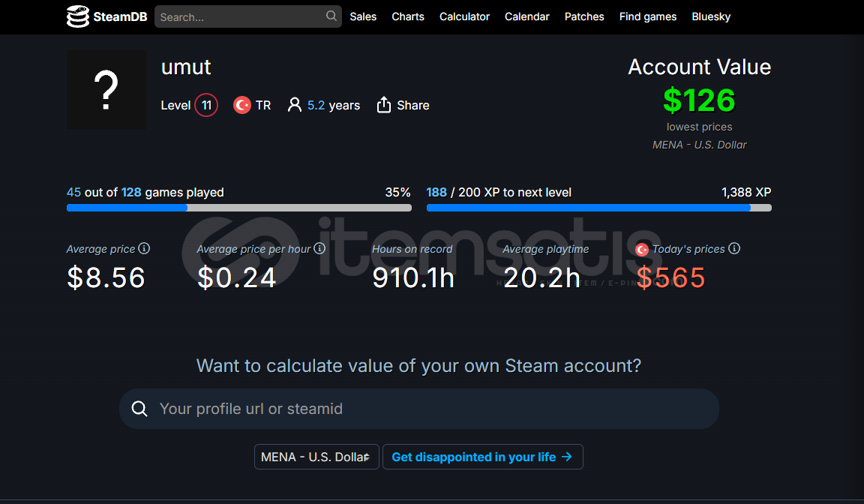Image resolution: width=864 pixels, height=504 pixels.
Task: Open the Sales menu item
Action: pyautogui.click(x=363, y=16)
